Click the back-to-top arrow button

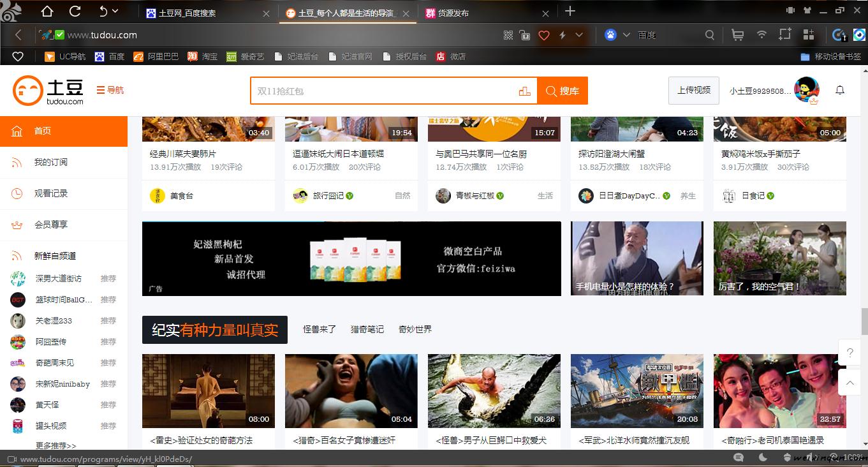click(850, 383)
